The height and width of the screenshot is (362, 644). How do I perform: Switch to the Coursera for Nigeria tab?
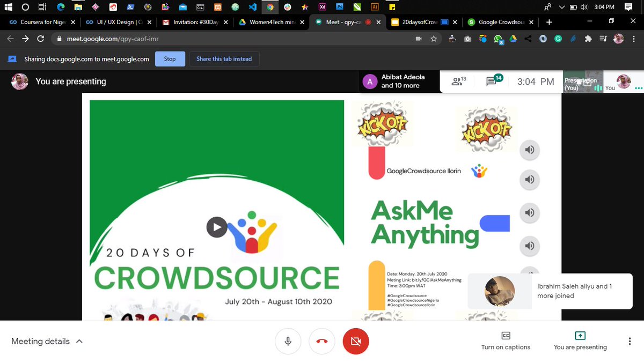click(x=42, y=23)
